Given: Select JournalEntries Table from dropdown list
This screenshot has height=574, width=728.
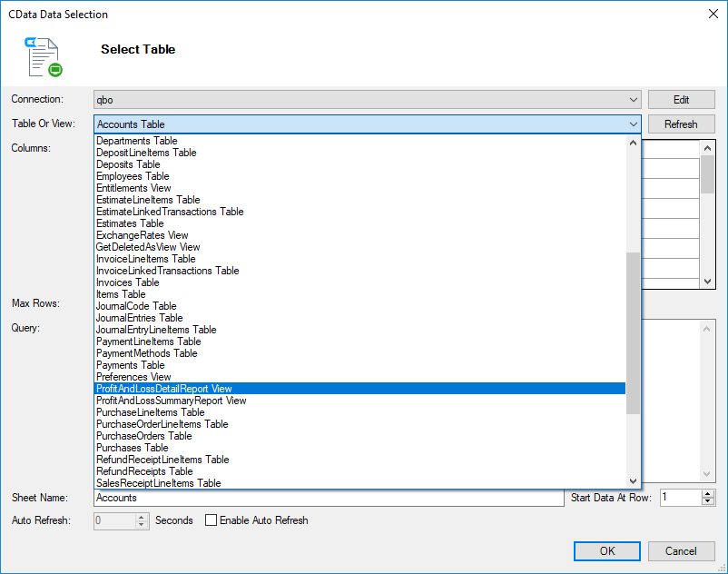Looking at the screenshot, I should point(140,318).
